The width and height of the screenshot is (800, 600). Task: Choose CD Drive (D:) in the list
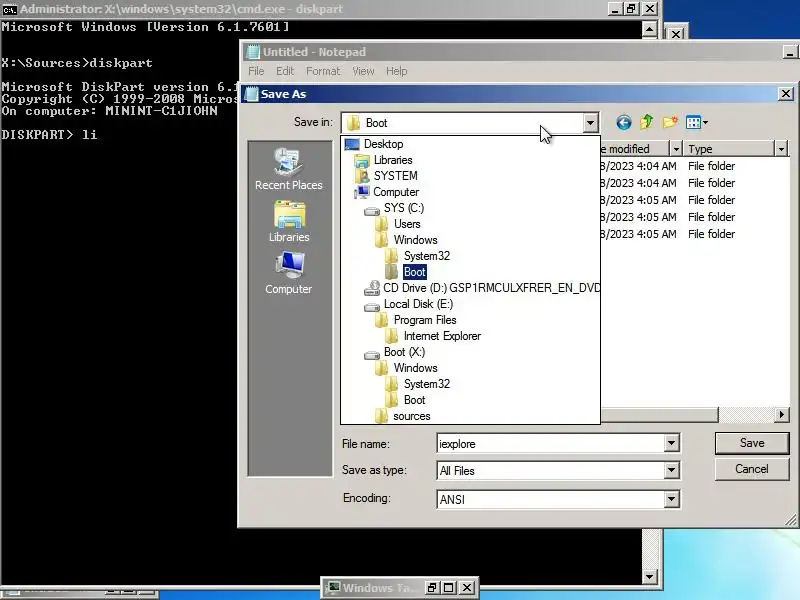[x=482, y=288]
